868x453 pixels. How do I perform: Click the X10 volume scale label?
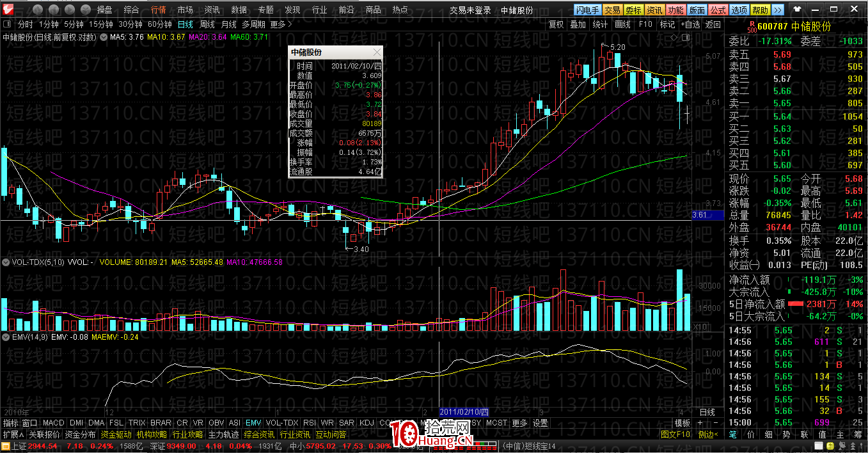[701, 326]
